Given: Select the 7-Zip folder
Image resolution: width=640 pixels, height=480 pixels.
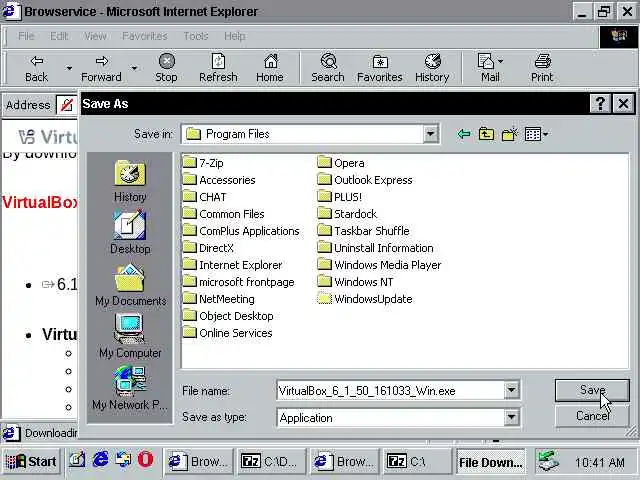Looking at the screenshot, I should [x=203, y=163].
